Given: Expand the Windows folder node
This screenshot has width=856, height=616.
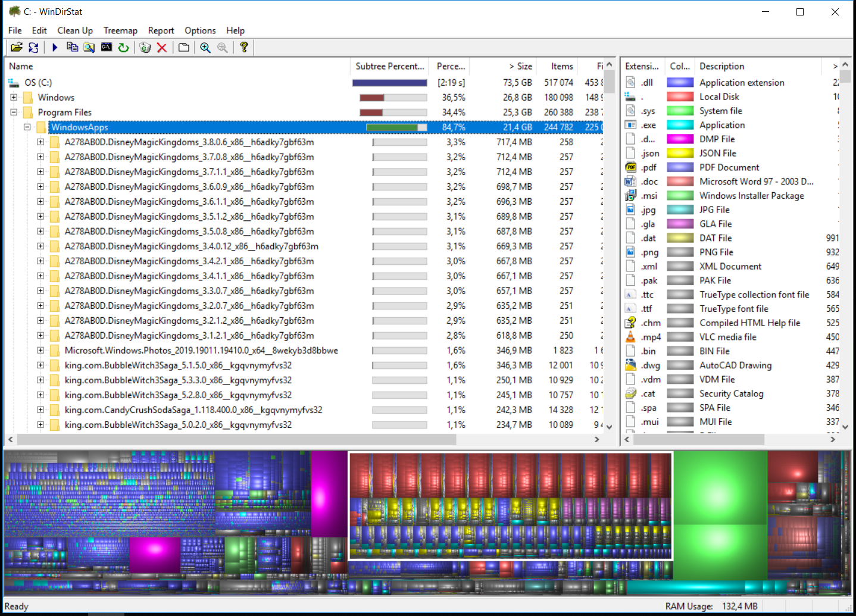Looking at the screenshot, I should (x=14, y=97).
